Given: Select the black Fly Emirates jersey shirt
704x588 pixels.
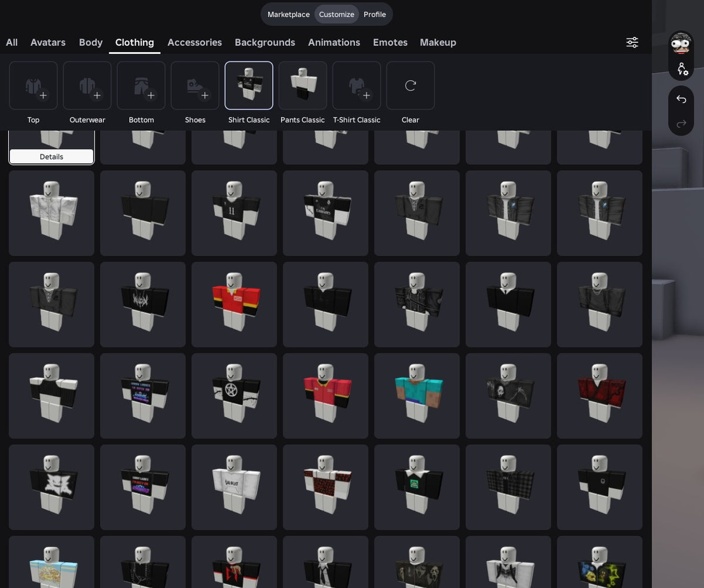Looking at the screenshot, I should tap(326, 213).
